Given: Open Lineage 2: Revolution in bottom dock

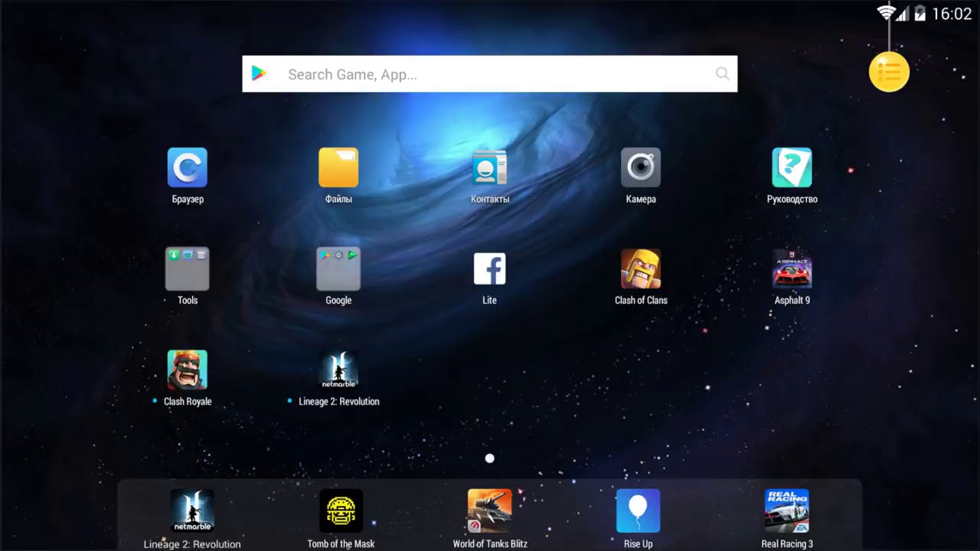Looking at the screenshot, I should click(x=192, y=510).
